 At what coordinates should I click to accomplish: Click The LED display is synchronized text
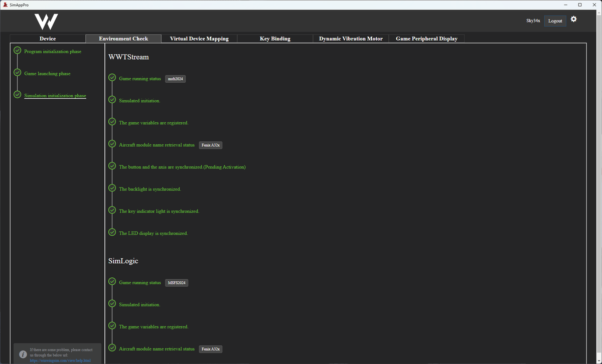154,233
